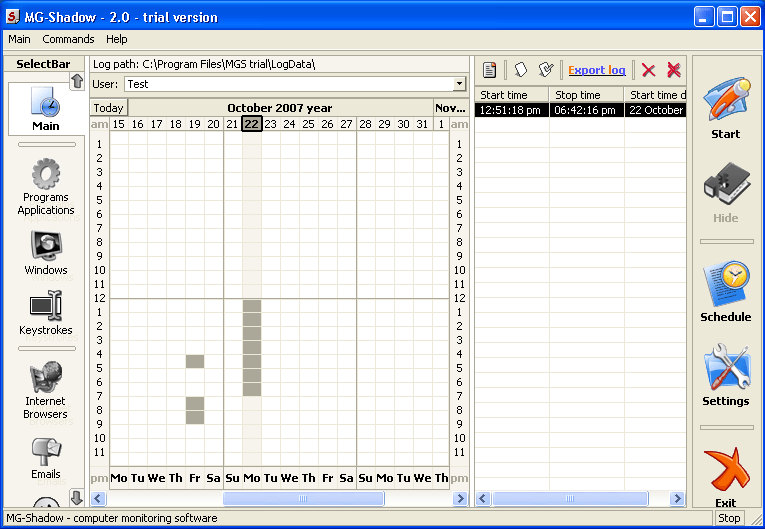
Task: Select the 12:51:18 pm log entry
Action: point(580,110)
